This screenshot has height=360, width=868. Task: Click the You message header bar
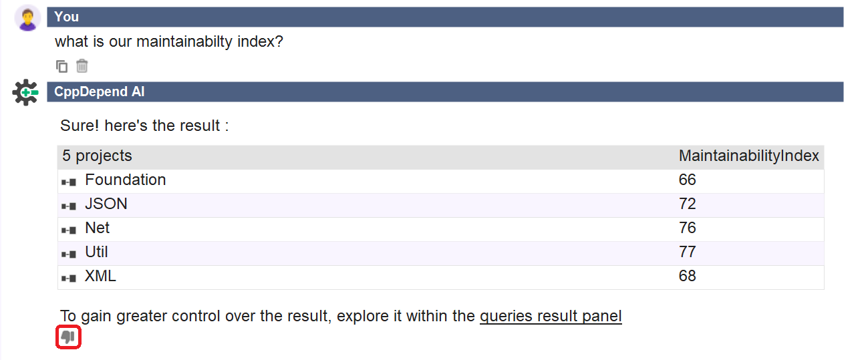445,17
